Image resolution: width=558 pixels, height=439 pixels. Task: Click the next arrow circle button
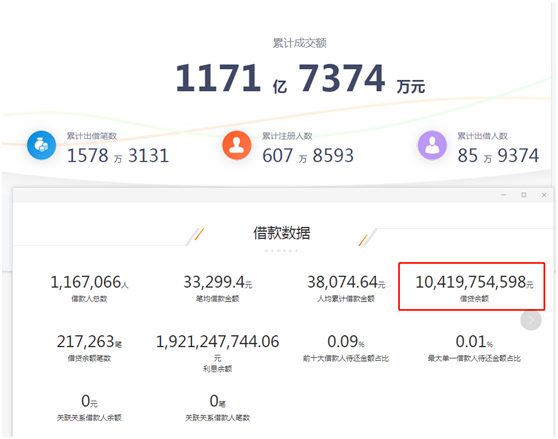531,319
